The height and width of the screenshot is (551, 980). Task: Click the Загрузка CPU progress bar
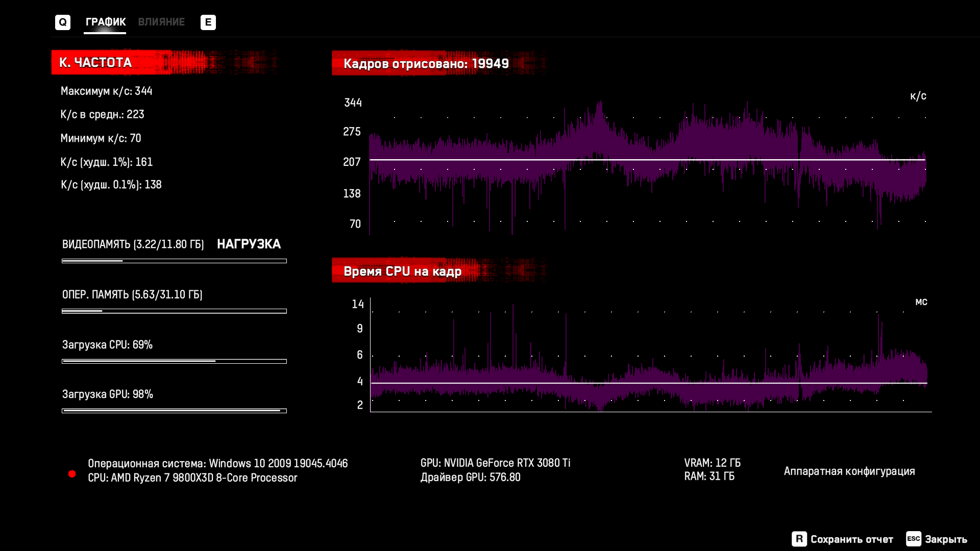[174, 361]
